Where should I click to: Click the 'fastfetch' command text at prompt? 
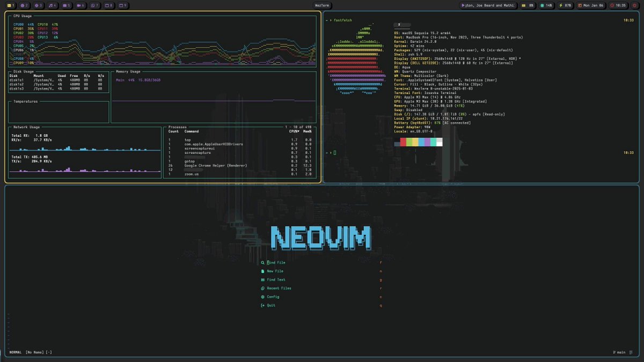[343, 20]
